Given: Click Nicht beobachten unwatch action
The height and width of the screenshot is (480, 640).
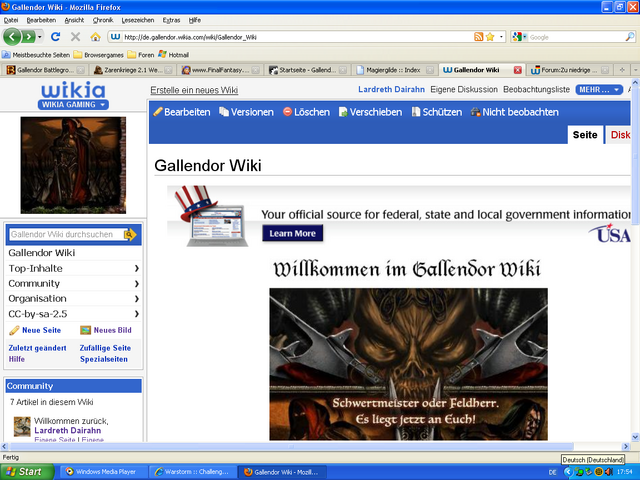Looking at the screenshot, I should [515, 112].
